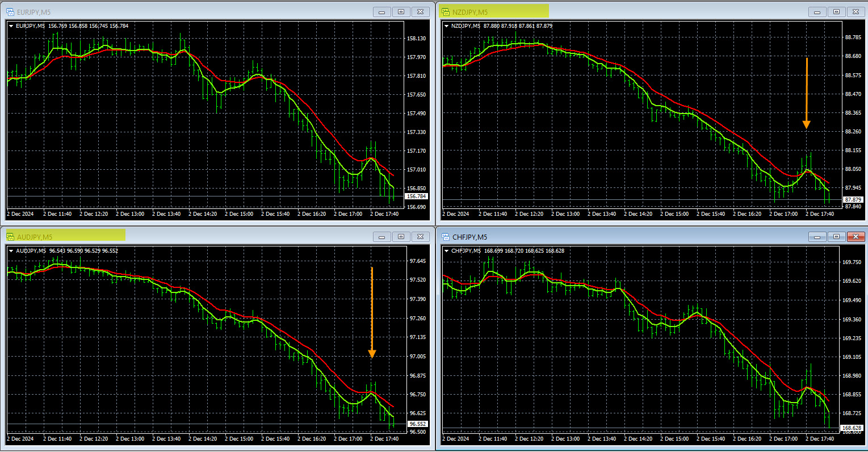Expand the EURJPY,M5 chart info triangle
This screenshot has width=868, height=452.
[11, 26]
